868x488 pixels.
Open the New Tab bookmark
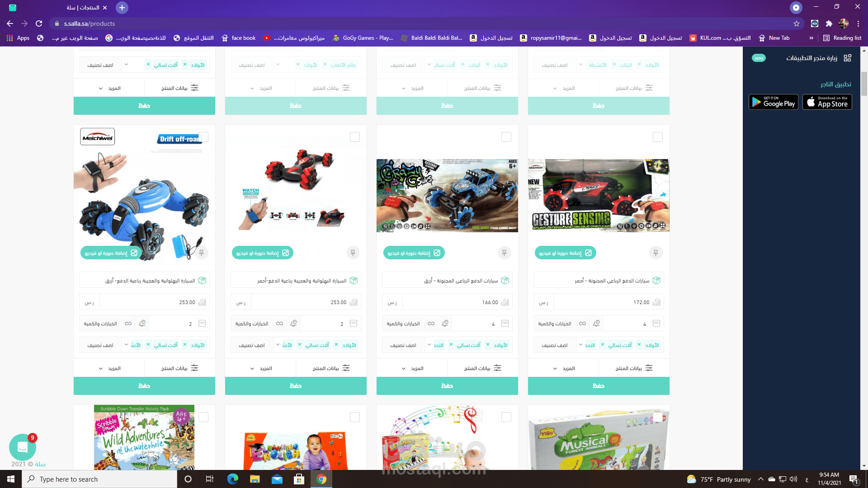point(774,38)
